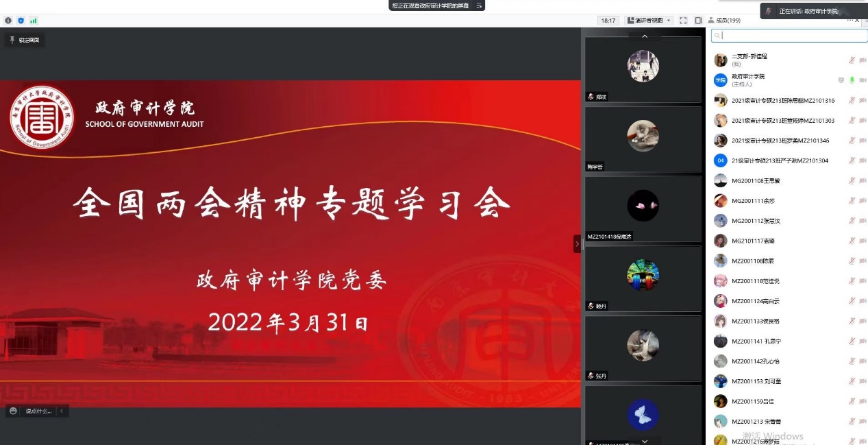Click the menu icon on screen-sharing banner

point(480,5)
